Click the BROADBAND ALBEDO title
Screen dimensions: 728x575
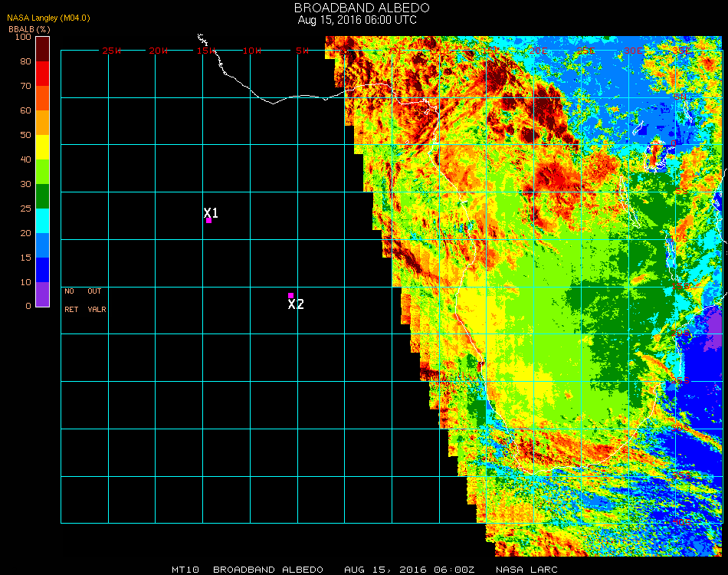357,8
